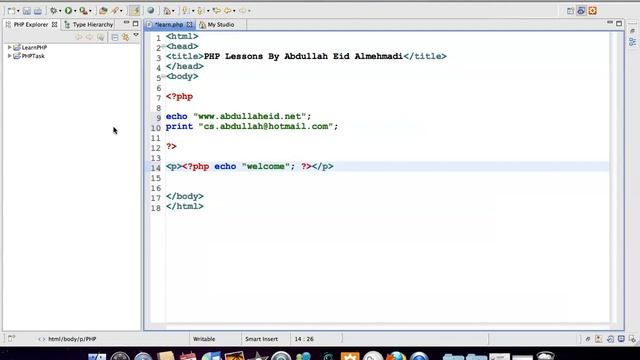Screen dimensions: 640x360
Task: Maximize the PHP Explorer panel
Action: click(x=136, y=24)
